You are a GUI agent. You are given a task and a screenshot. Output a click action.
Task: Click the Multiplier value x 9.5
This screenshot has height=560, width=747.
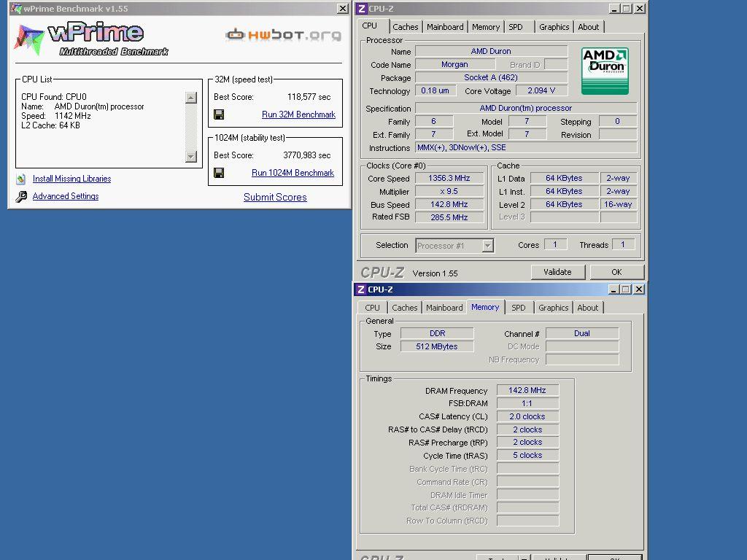tap(449, 191)
